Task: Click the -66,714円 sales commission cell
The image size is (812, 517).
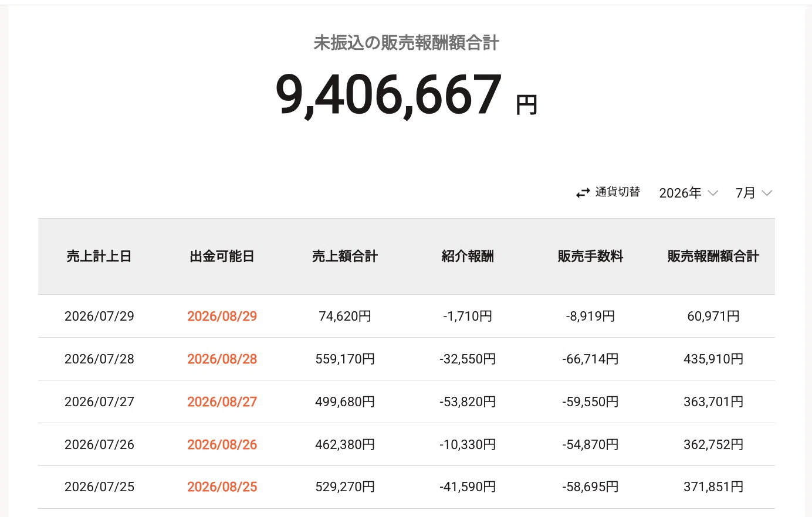Action: coord(590,359)
